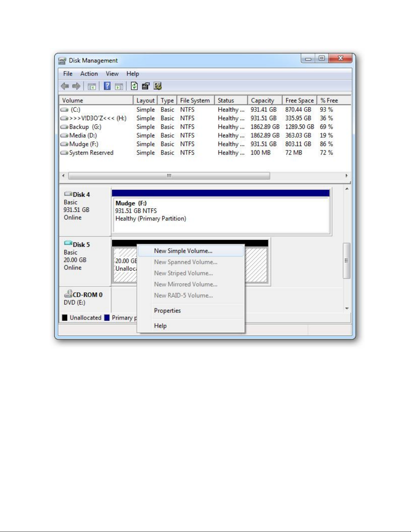The height and width of the screenshot is (532, 411).
Task: Open the Properties toolbar icon
Action: (146, 86)
